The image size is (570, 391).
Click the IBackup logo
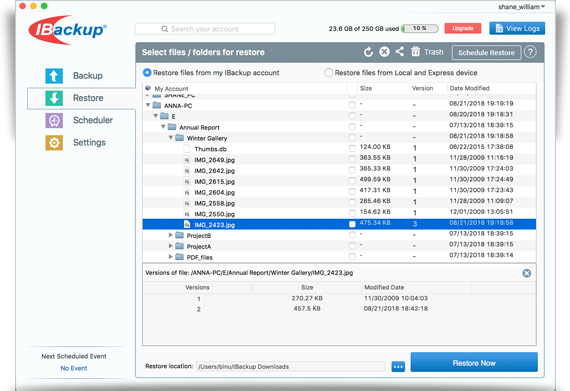coord(68,30)
